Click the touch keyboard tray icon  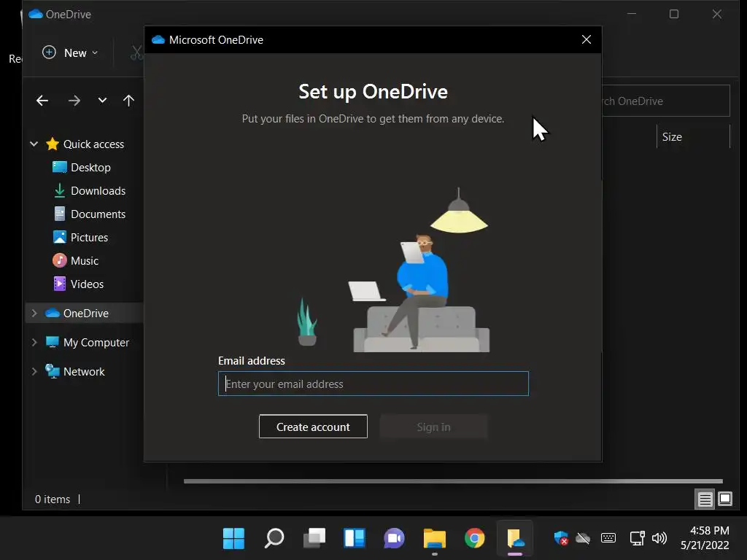pyautogui.click(x=608, y=539)
